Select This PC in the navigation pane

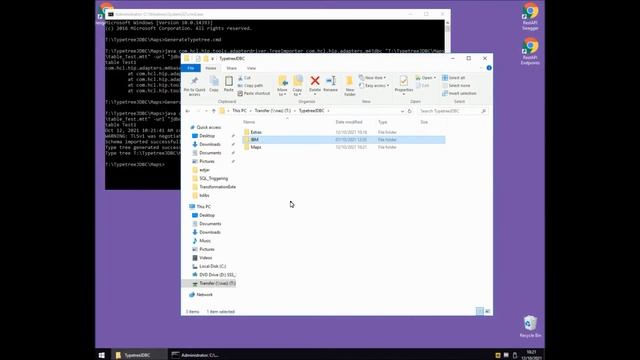pos(203,207)
